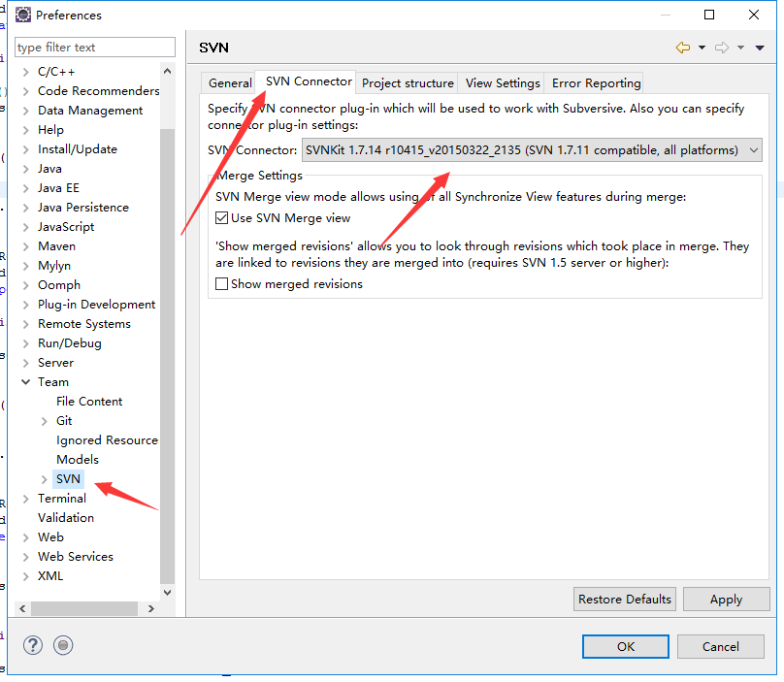784x682 pixels.
Task: Open the SVN Connector combo box
Action: 532,150
